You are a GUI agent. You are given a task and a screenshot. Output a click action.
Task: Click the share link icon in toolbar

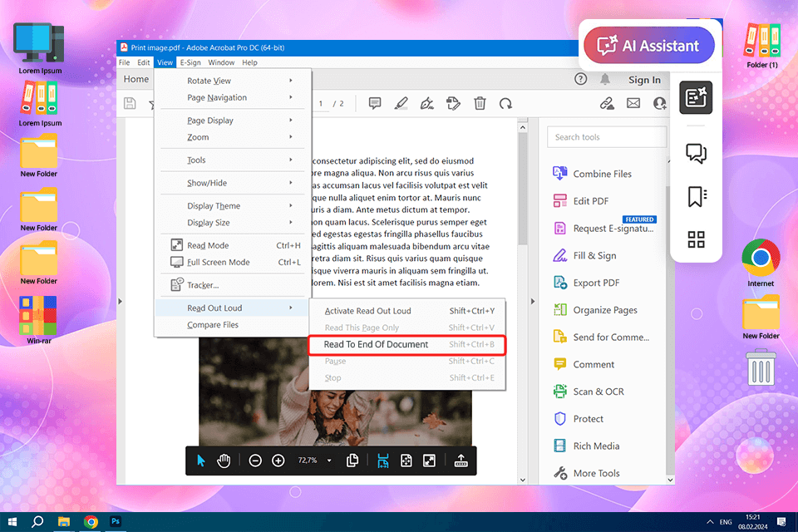coord(607,103)
